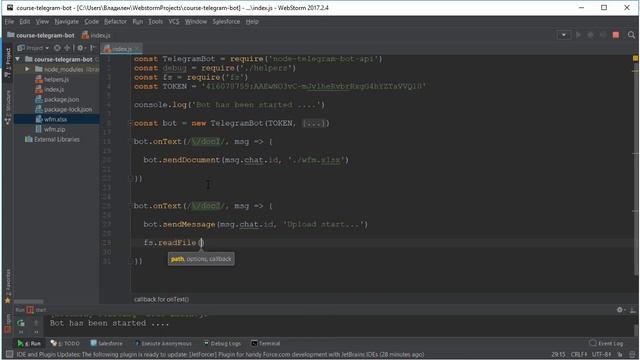Image resolution: width=640 pixels, height=360 pixels.
Task: Open Search Everywhere magnifier icon
Action: point(631,35)
